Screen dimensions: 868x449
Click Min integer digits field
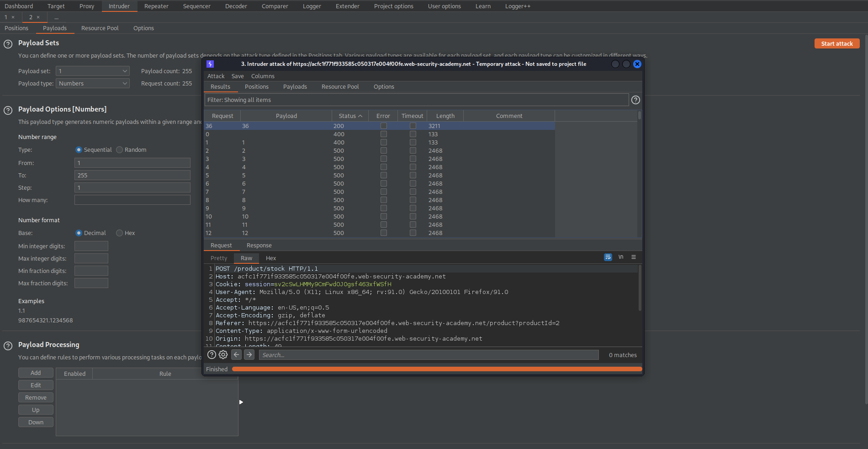pyautogui.click(x=91, y=246)
